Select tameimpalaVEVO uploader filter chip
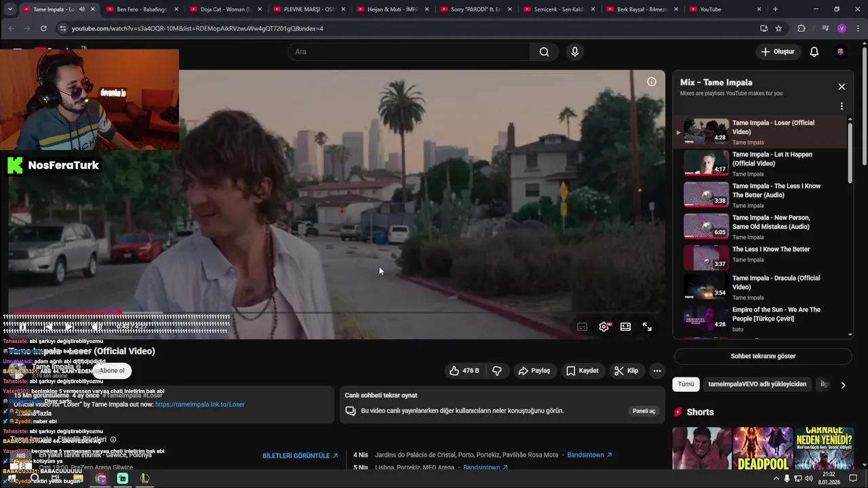Viewport: 868px width, 488px height. [757, 384]
